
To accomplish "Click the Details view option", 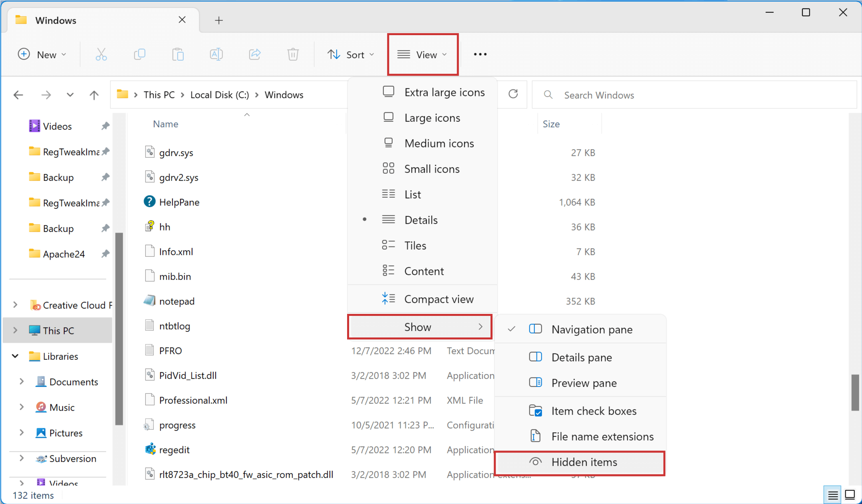I will [420, 220].
